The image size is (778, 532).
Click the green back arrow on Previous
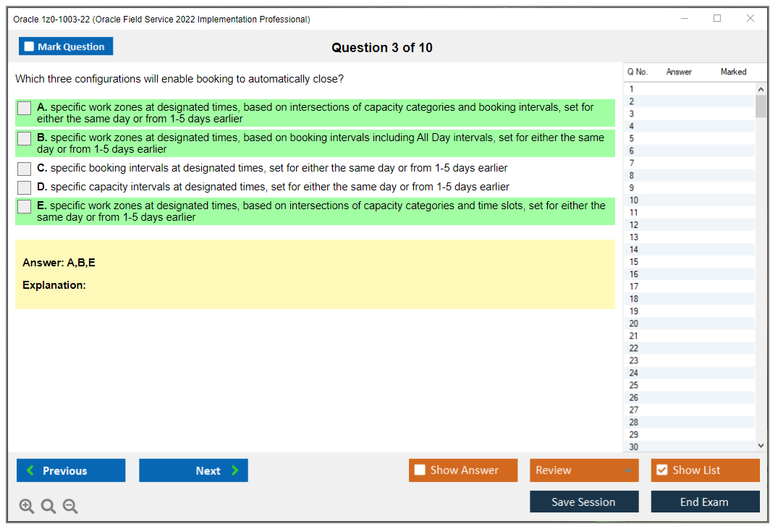click(x=30, y=470)
